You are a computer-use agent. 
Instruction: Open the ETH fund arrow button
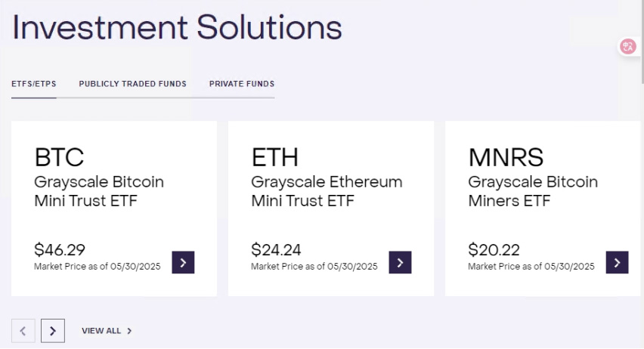400,262
